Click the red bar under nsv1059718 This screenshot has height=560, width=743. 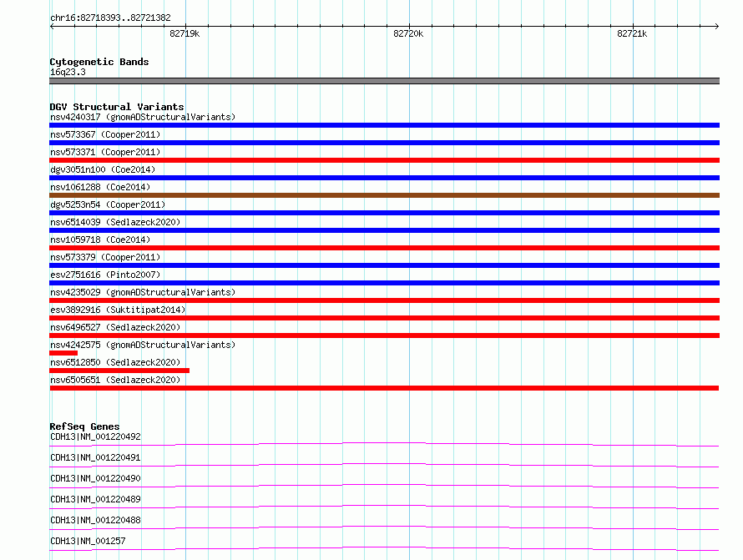(x=384, y=248)
